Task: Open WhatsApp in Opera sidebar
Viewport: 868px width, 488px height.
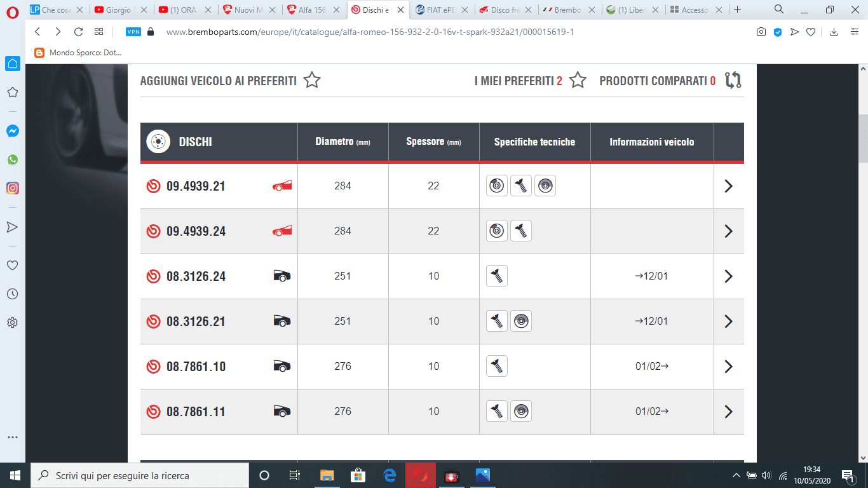Action: 13,159
